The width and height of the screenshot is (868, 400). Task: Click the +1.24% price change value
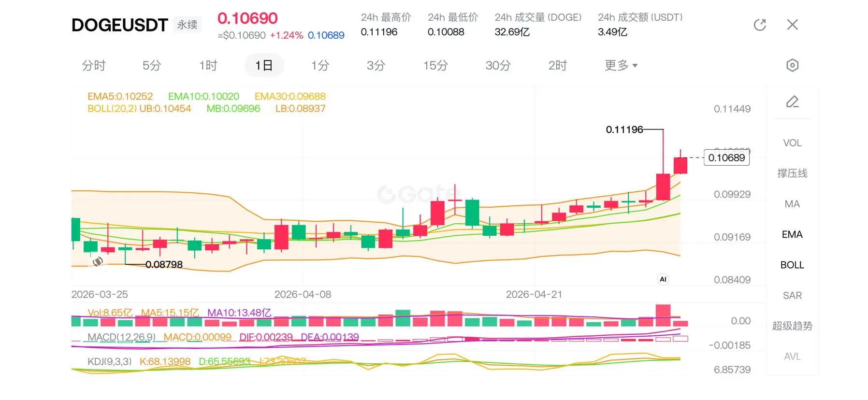tap(287, 35)
